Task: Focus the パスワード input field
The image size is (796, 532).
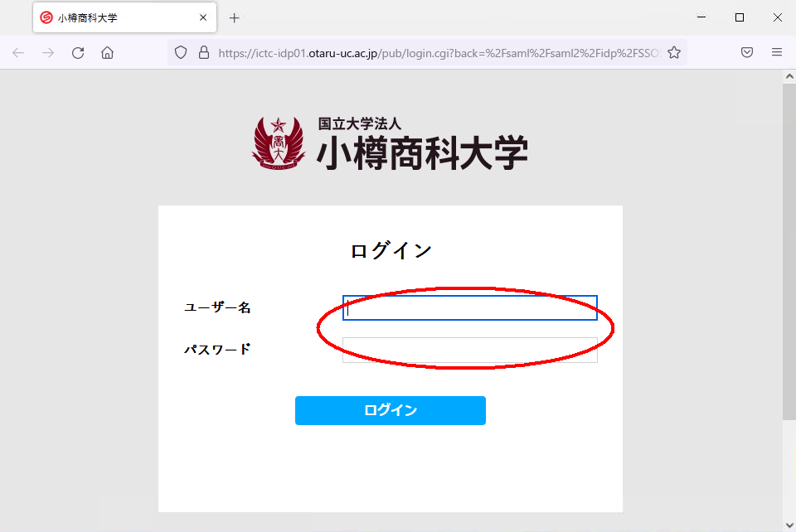Action: click(469, 350)
